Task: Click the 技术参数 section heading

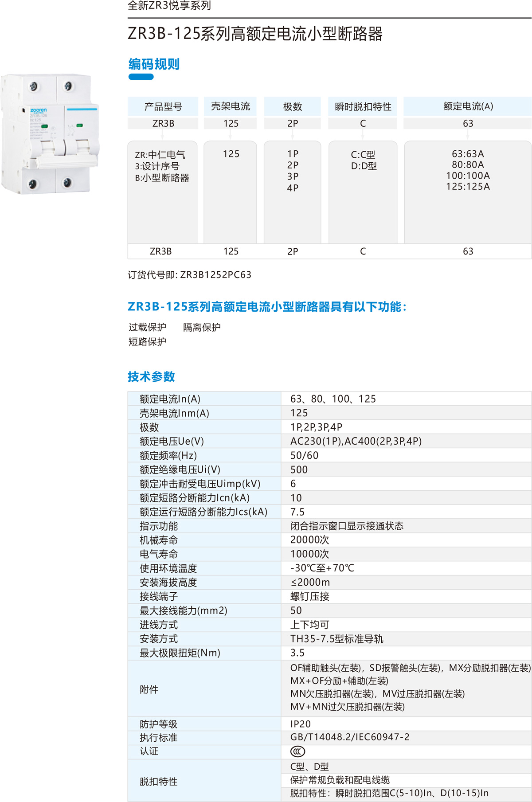Action: point(151,377)
